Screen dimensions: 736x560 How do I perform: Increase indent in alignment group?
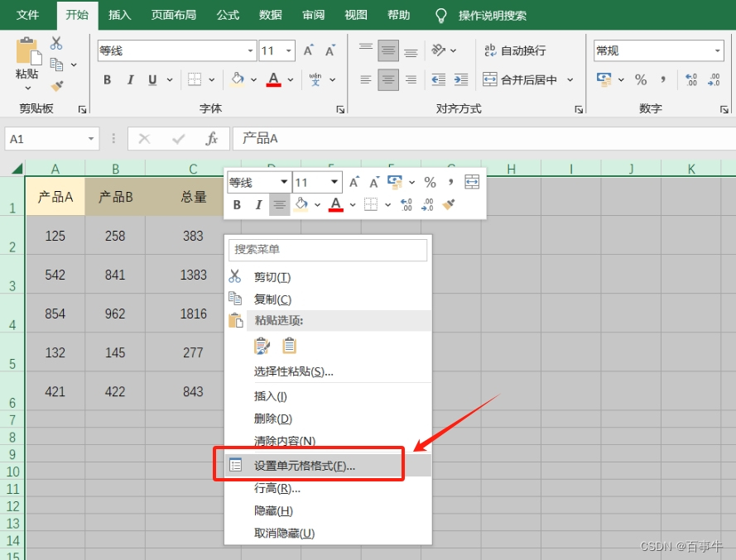coord(461,79)
